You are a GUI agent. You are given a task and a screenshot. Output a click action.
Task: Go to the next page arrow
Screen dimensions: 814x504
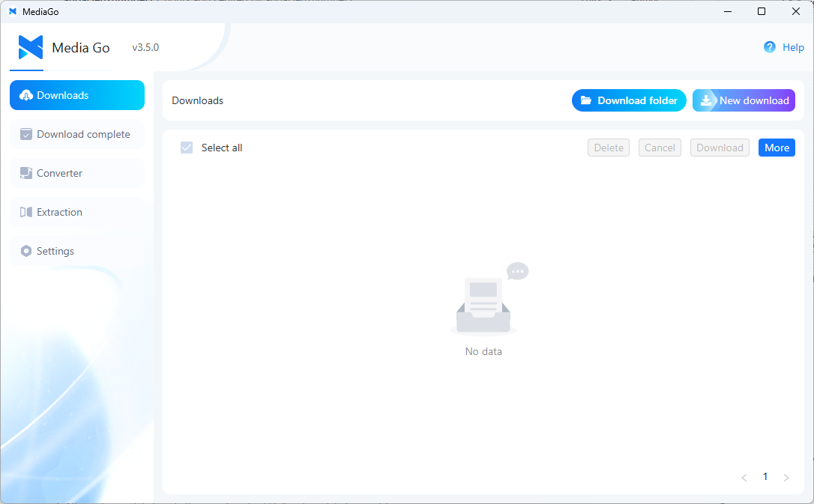[x=786, y=477]
